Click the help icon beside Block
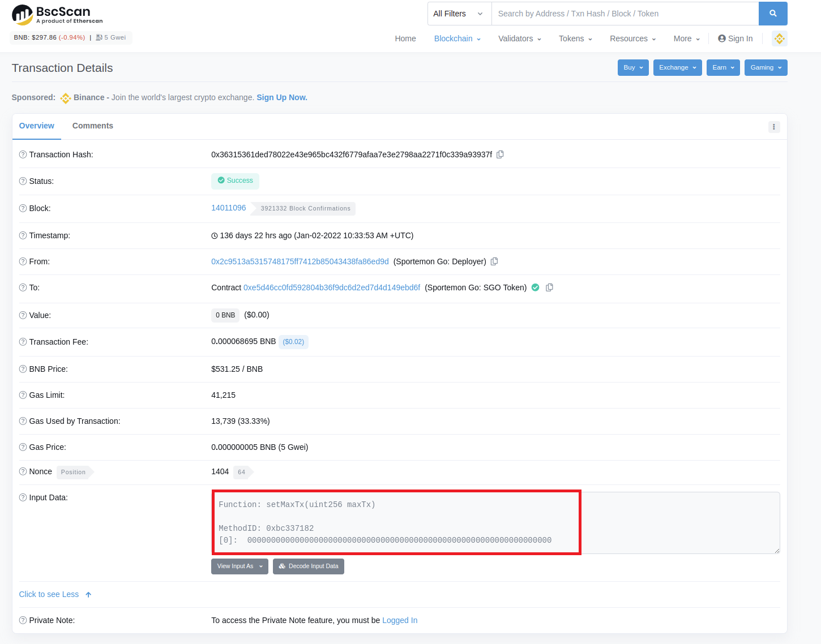The image size is (821, 644). [x=23, y=208]
